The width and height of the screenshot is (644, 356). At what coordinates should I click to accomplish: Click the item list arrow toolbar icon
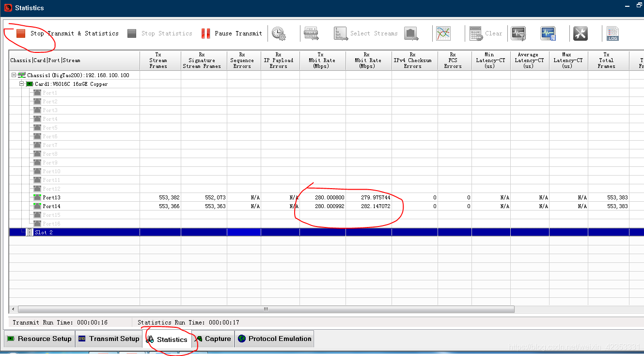coord(311,33)
